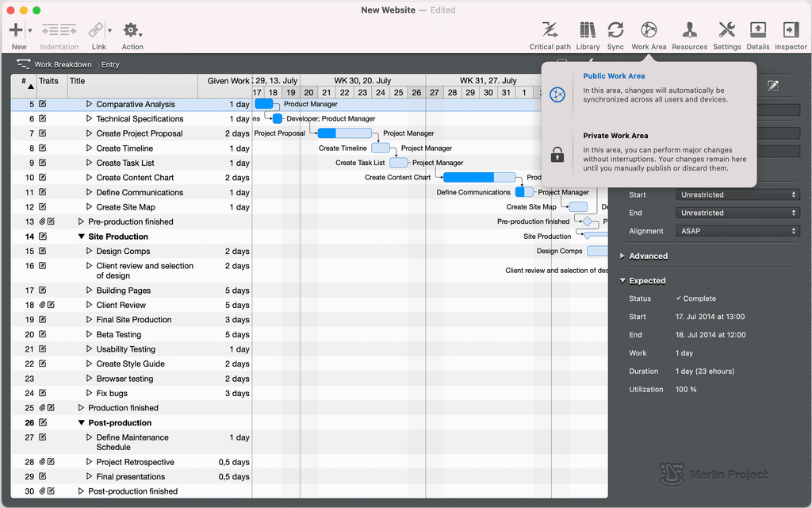Expand the Advanced section
The height and width of the screenshot is (508, 812).
click(x=622, y=256)
